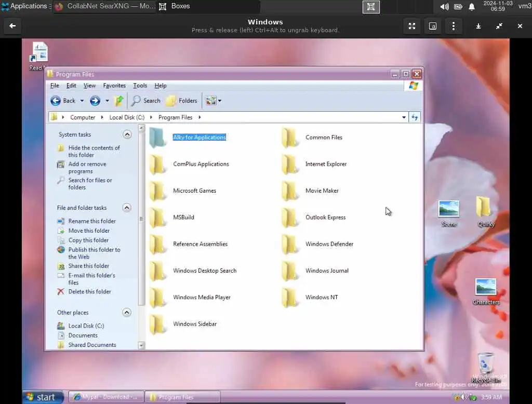Click the Computer breadcrumb in address bar

pyautogui.click(x=83, y=117)
